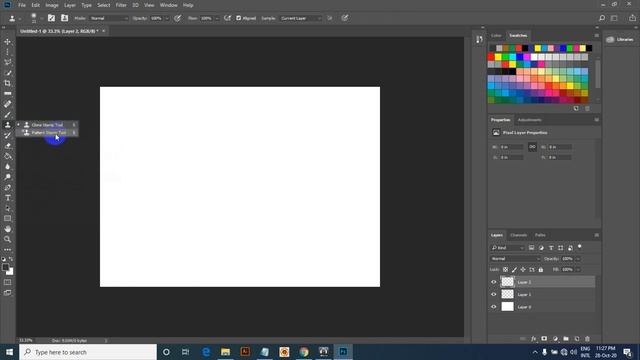Screen dimensions: 640x360
Task: Select the Zoom tool
Action: 7,240
